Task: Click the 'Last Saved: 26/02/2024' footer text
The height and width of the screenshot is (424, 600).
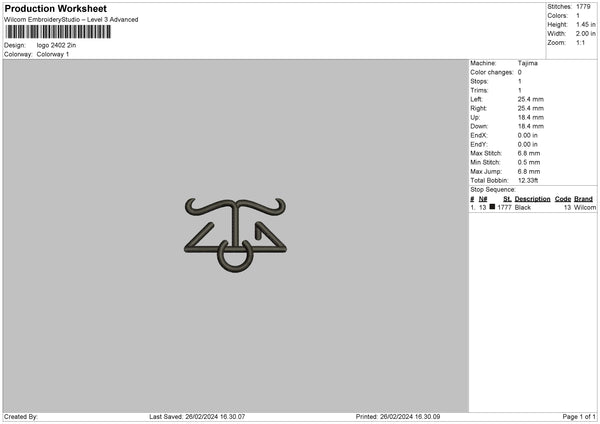Action: point(197,417)
